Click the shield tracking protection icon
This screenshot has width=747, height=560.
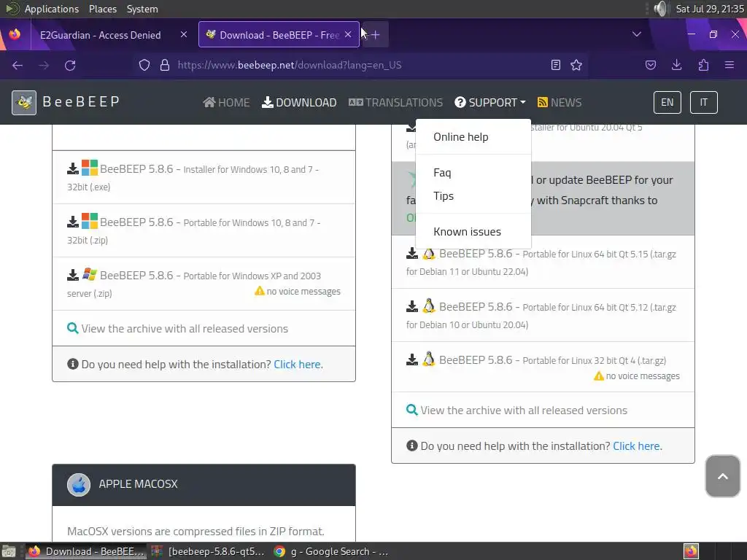(144, 65)
